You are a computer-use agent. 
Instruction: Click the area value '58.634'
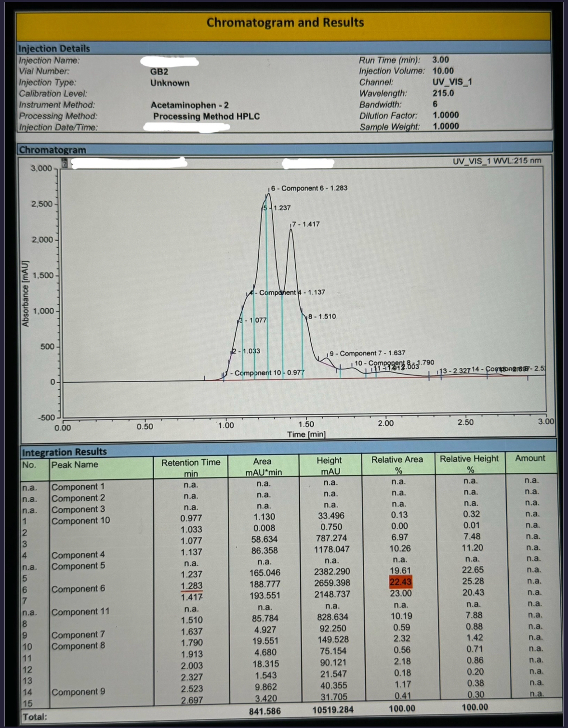264,539
